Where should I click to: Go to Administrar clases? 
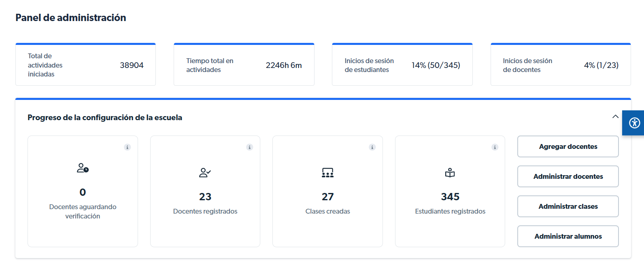coord(567,206)
